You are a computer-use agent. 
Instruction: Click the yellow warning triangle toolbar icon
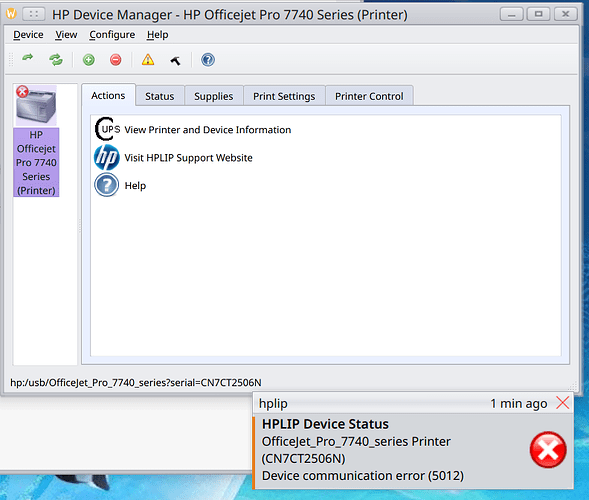tap(148, 60)
